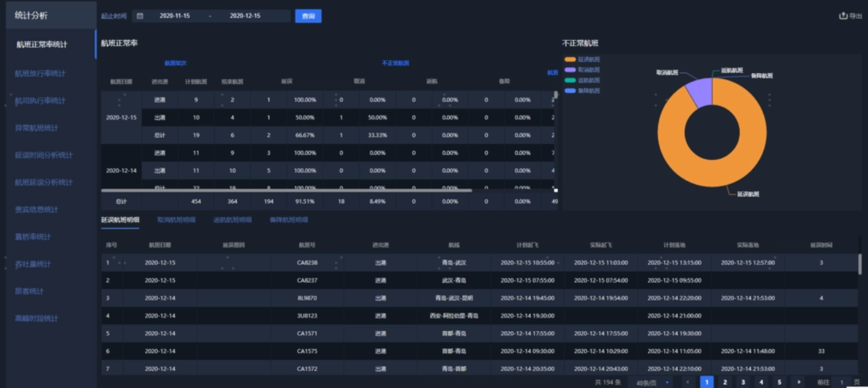
Task: Click the 计划起飞 column header
Action: click(x=527, y=245)
